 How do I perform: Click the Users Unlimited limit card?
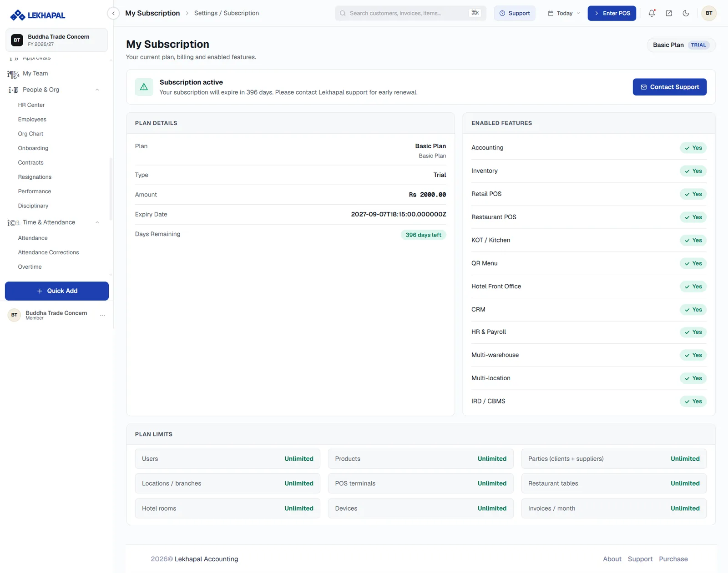(x=227, y=459)
